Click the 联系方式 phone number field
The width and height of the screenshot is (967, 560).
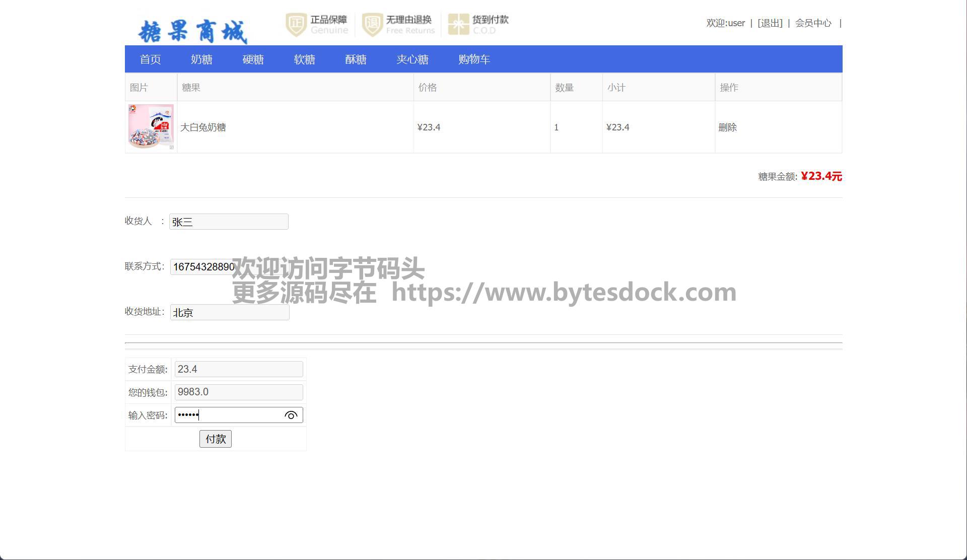(x=202, y=267)
